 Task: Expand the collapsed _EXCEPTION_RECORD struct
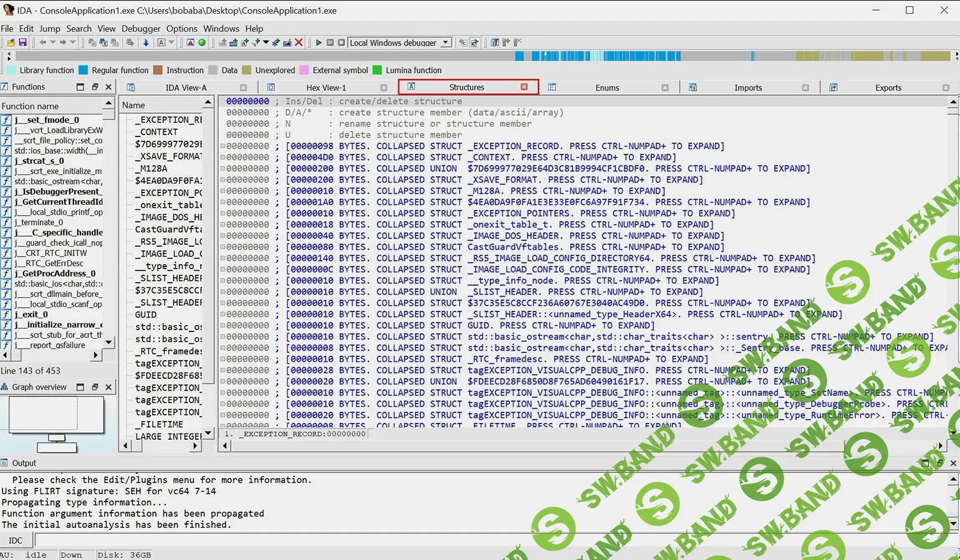tap(223, 146)
